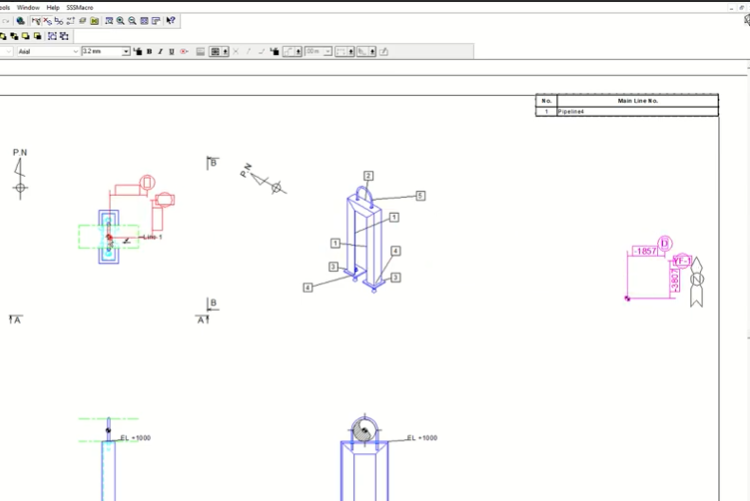Click the text color bucket icon

[x=138, y=51]
